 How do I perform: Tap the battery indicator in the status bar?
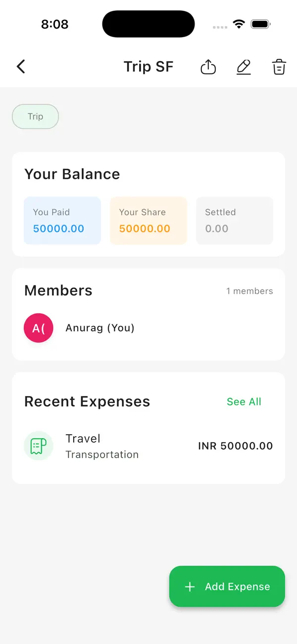click(x=261, y=23)
